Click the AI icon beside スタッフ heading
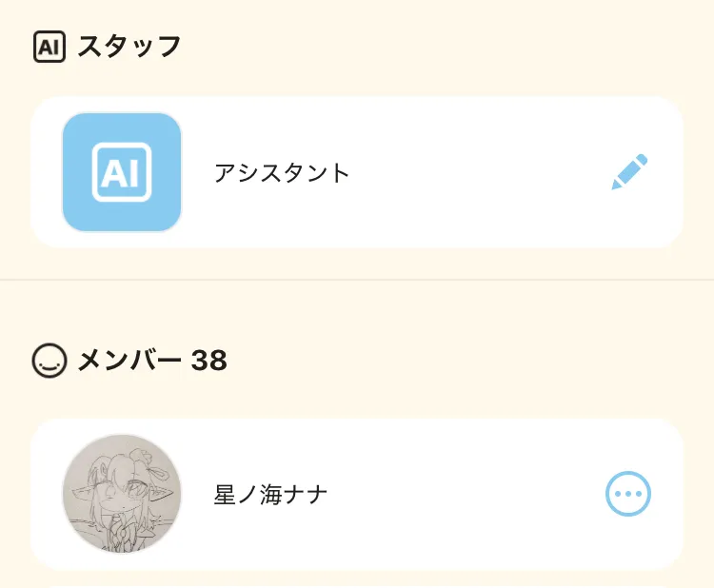Image resolution: width=714 pixels, height=588 pixels. [50, 47]
